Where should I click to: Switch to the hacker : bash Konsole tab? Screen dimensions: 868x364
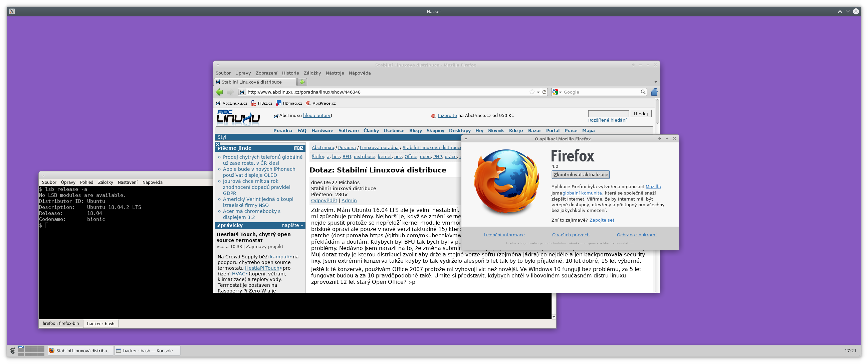100,324
